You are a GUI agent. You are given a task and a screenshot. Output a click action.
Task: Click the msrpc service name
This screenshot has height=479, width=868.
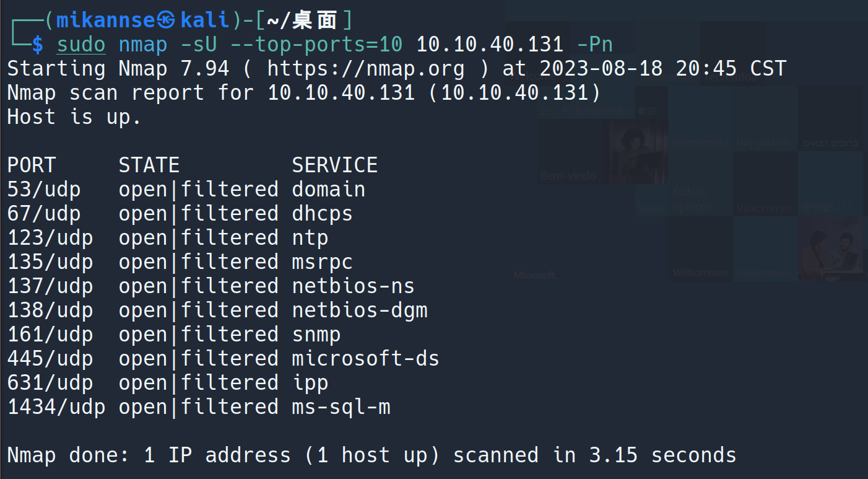(322, 261)
